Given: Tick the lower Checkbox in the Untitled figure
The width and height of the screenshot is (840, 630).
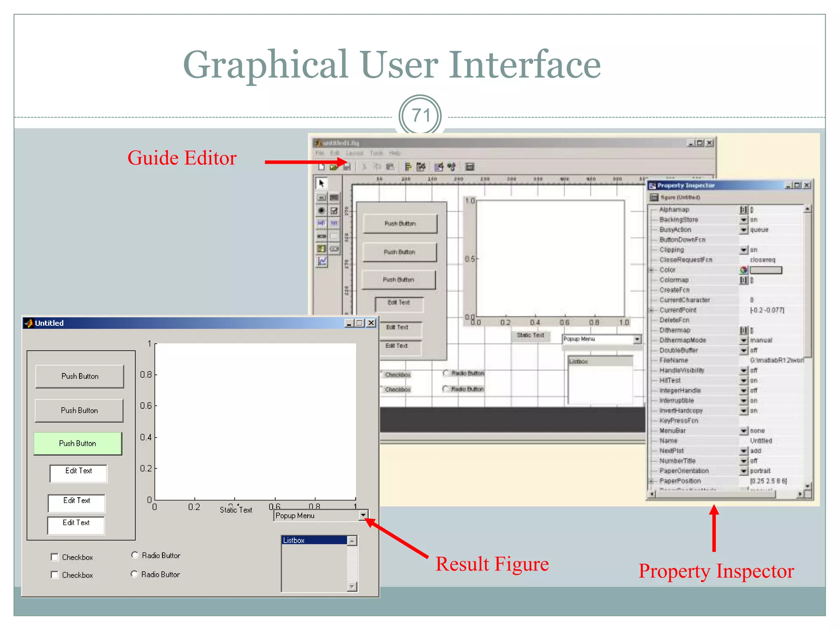Looking at the screenshot, I should click(x=55, y=575).
